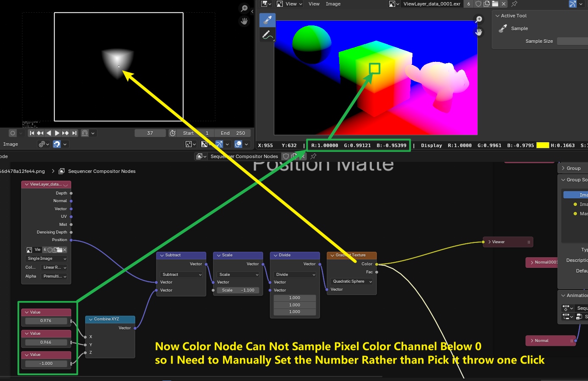588x381 pixels.
Task: Toggle gizmo visibility in image editor header
Action: click(573, 4)
